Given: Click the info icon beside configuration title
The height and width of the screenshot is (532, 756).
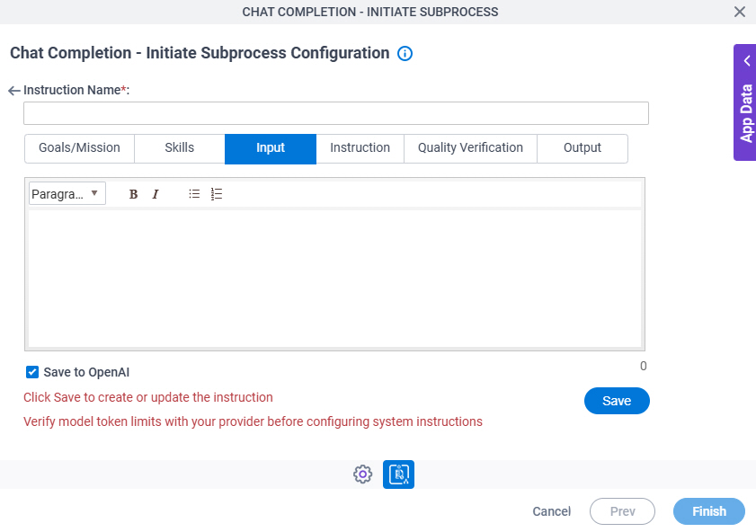Looking at the screenshot, I should 405,54.
